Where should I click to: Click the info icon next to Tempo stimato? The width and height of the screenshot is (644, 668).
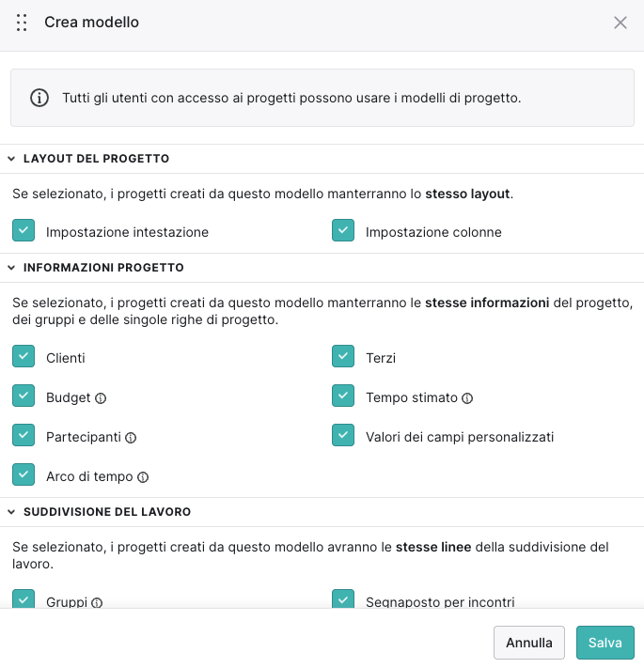[467, 398]
